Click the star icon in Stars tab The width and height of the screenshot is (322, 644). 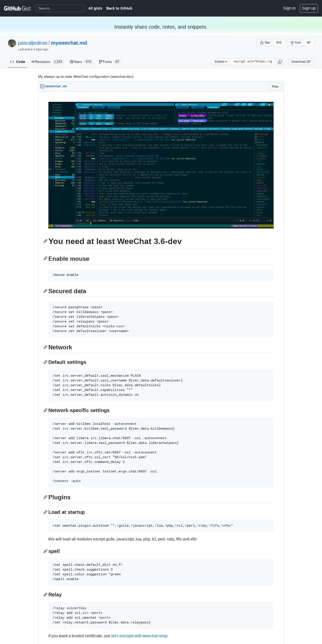pos(72,62)
